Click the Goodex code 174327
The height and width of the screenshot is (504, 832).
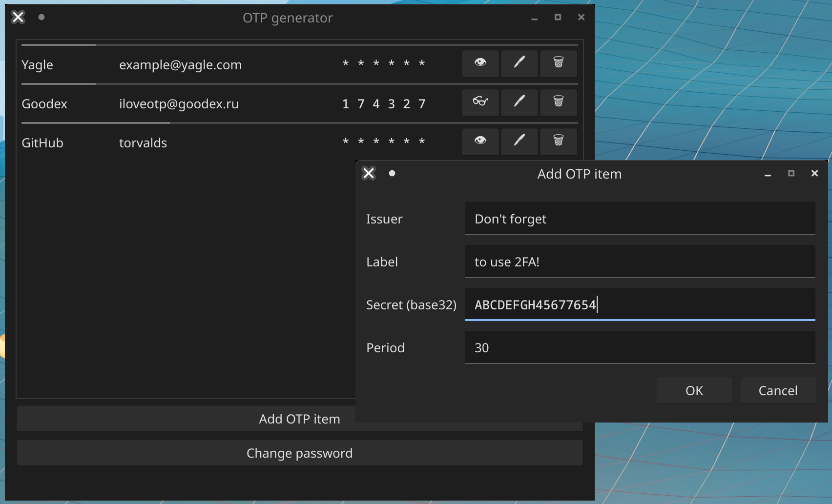384,104
